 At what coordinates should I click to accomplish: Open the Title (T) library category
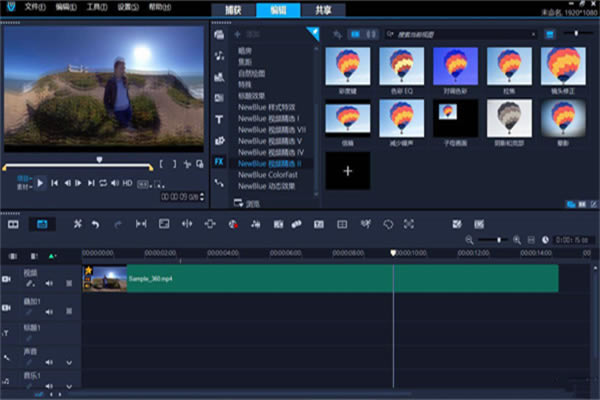219,119
